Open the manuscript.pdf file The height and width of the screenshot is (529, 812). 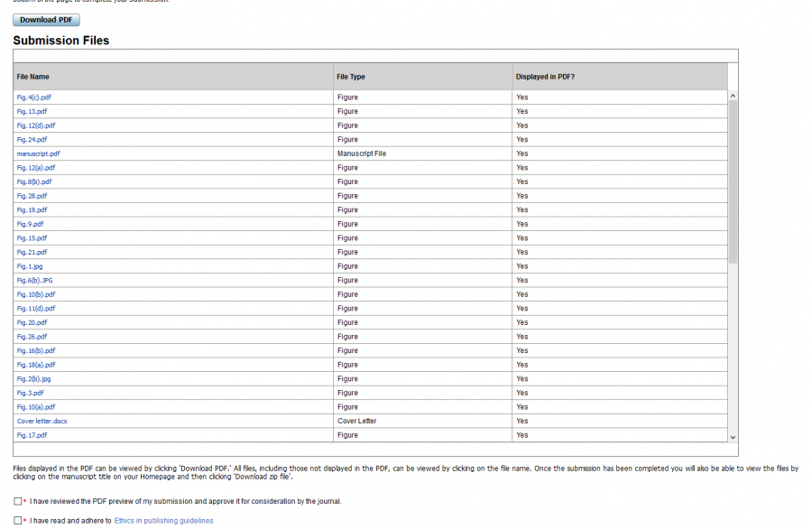coord(38,153)
